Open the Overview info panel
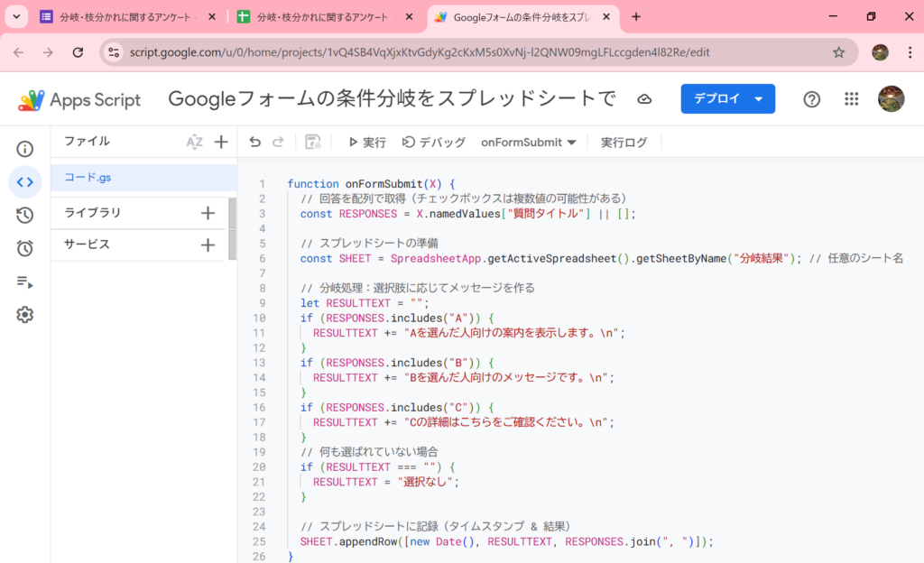 pos(25,149)
